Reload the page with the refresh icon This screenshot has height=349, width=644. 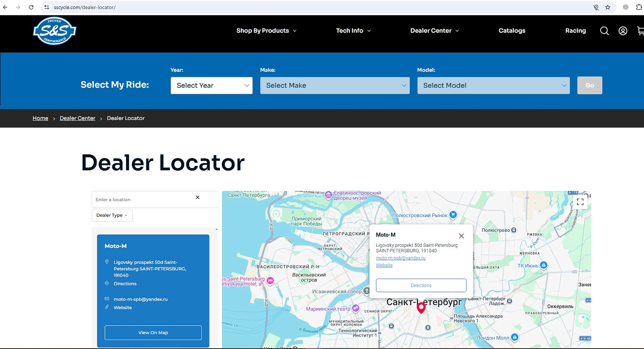click(x=31, y=7)
